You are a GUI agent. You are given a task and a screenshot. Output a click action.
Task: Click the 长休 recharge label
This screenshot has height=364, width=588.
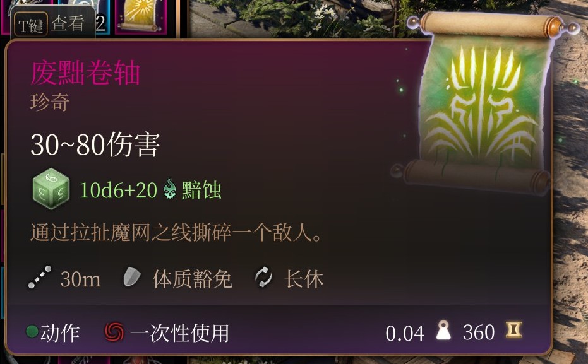(x=304, y=279)
